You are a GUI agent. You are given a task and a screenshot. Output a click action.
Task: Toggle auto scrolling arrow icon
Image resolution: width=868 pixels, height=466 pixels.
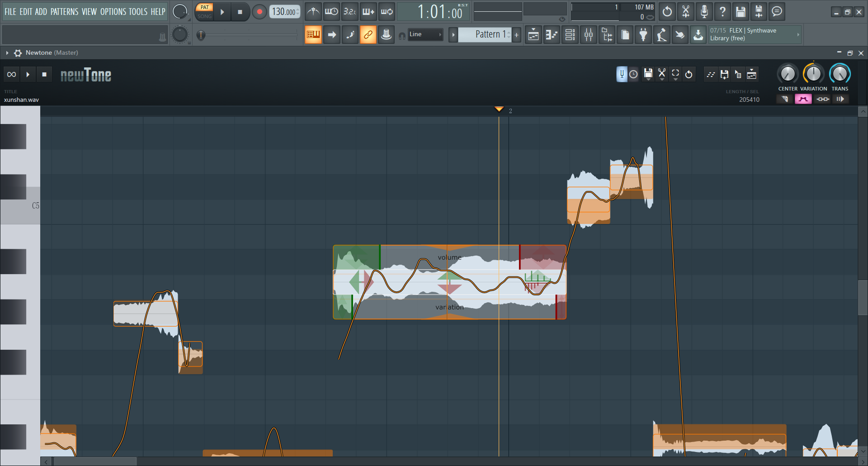coord(332,34)
